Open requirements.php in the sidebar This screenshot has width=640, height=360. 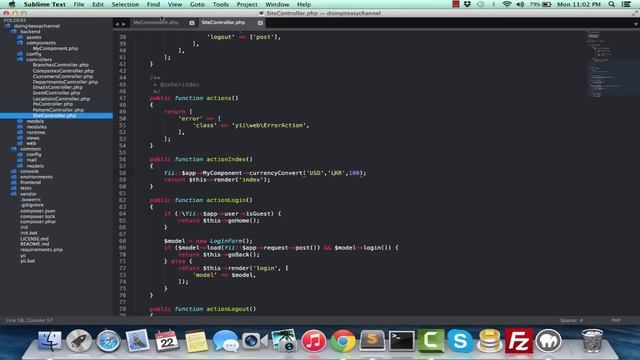(x=41, y=250)
